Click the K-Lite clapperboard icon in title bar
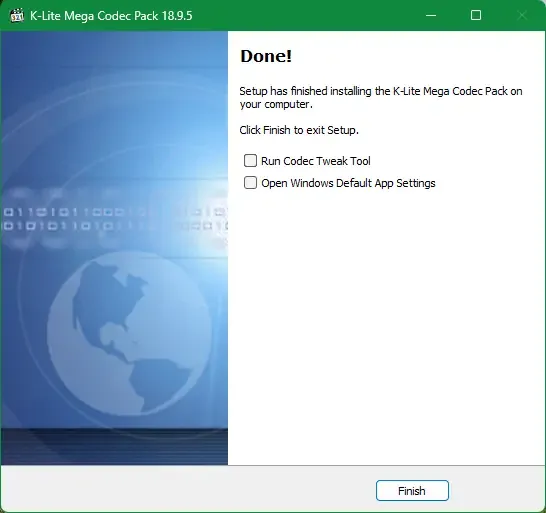Image resolution: width=546 pixels, height=513 pixels. point(17,16)
